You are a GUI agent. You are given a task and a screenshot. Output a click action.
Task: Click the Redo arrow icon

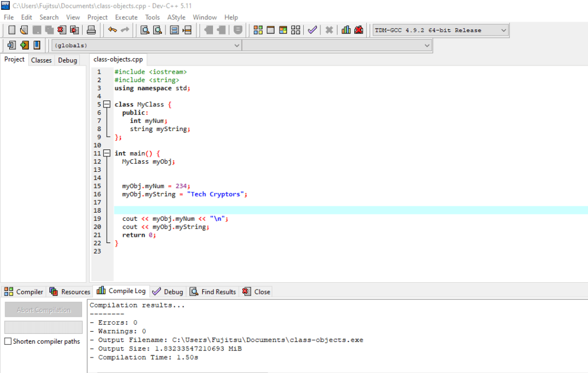click(x=125, y=30)
